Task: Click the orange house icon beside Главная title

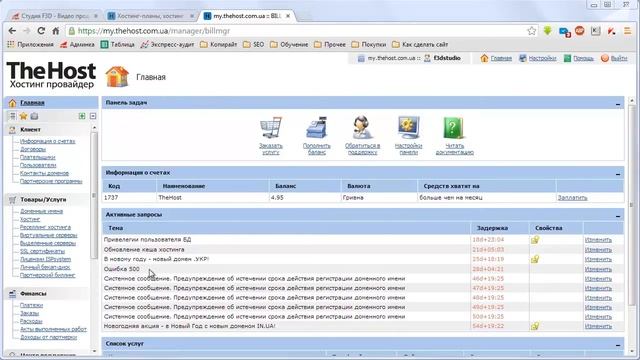Action: coord(117,76)
